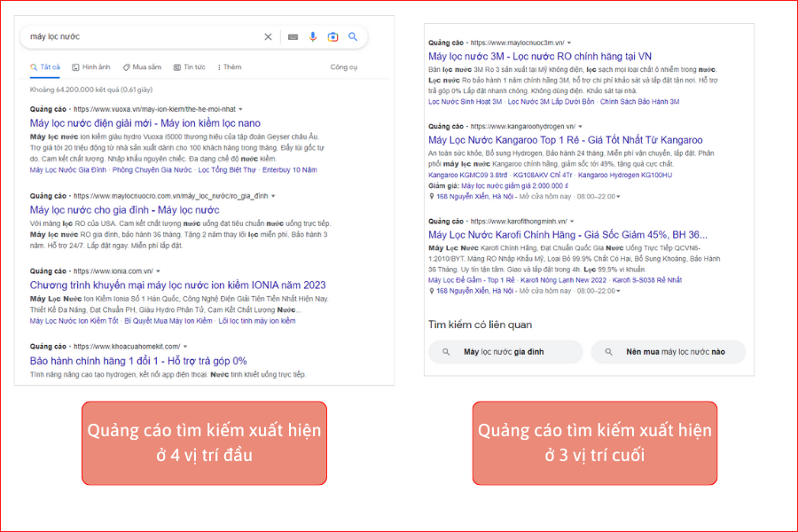Open 'Lọc Nước 3M Lắp Dưới Bồn' sitelink
Viewport: 798px width, 532px height.
551,102
